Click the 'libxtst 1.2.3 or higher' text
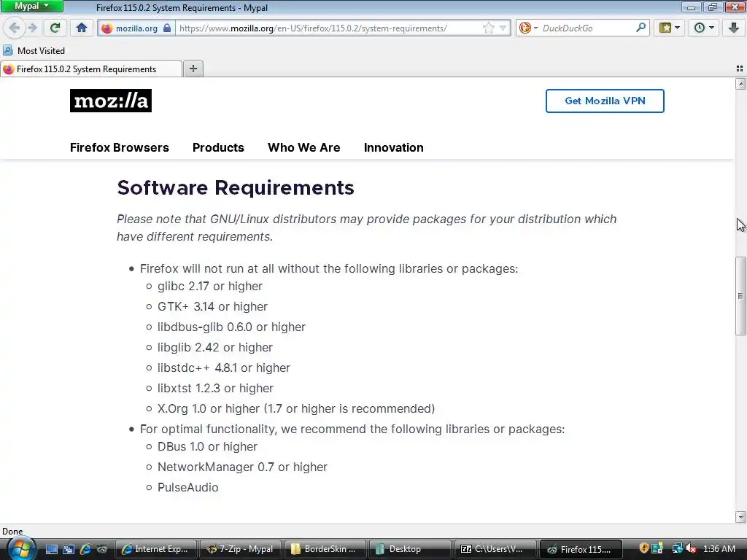 [215, 389]
